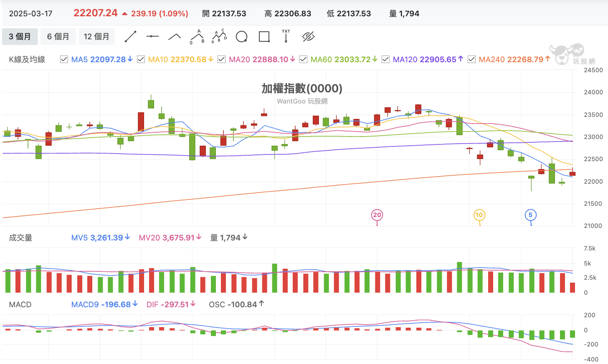The image size is (608, 364).
Task: Click the MA120 22905.65 value label
Action: [x=428, y=59]
